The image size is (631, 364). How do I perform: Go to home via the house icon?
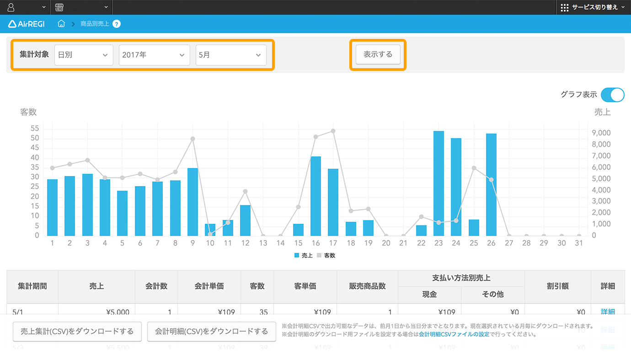[x=61, y=24]
